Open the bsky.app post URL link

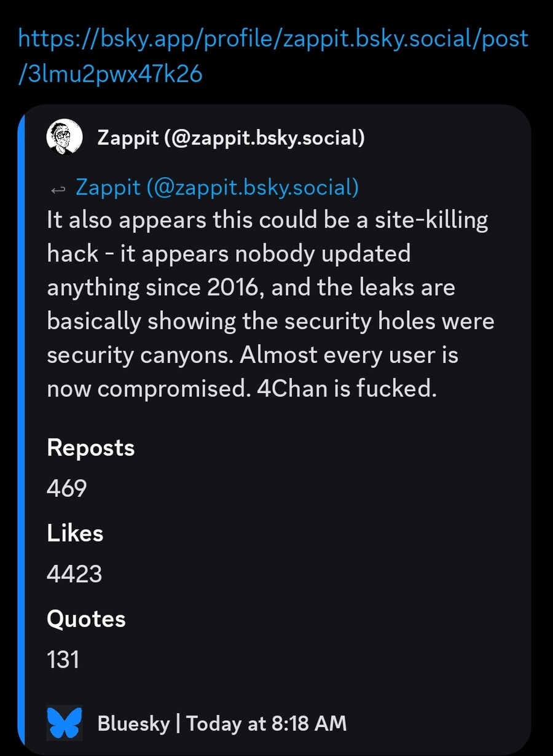click(x=273, y=39)
